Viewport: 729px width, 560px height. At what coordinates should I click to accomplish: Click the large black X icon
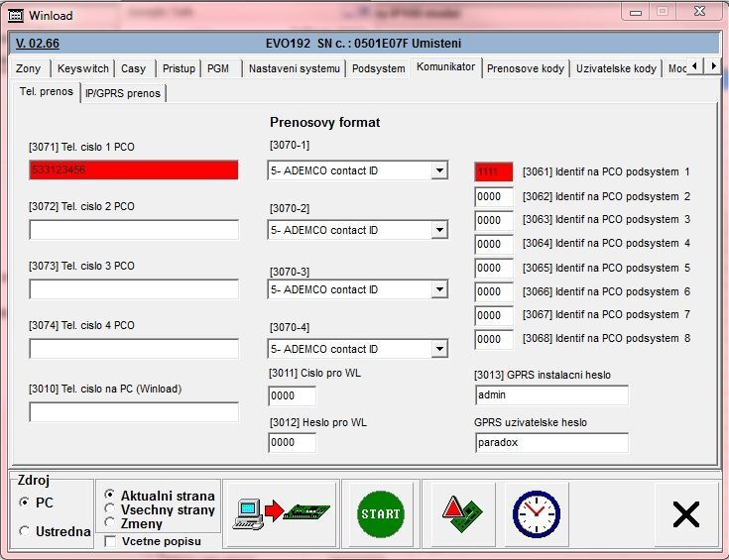tap(685, 513)
